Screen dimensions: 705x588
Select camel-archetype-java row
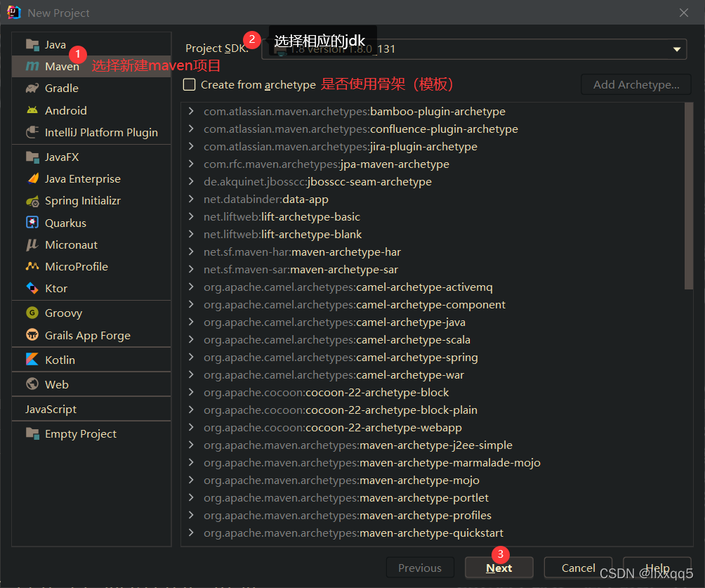click(433, 322)
